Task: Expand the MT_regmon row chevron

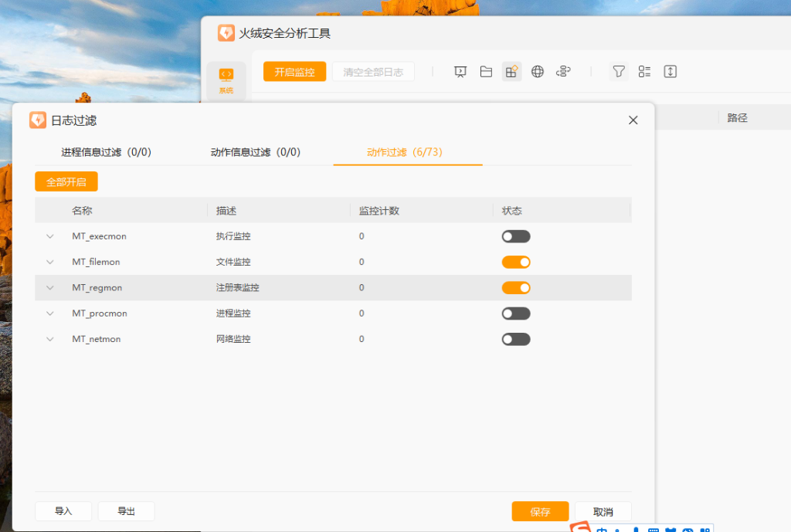Action: (x=50, y=288)
